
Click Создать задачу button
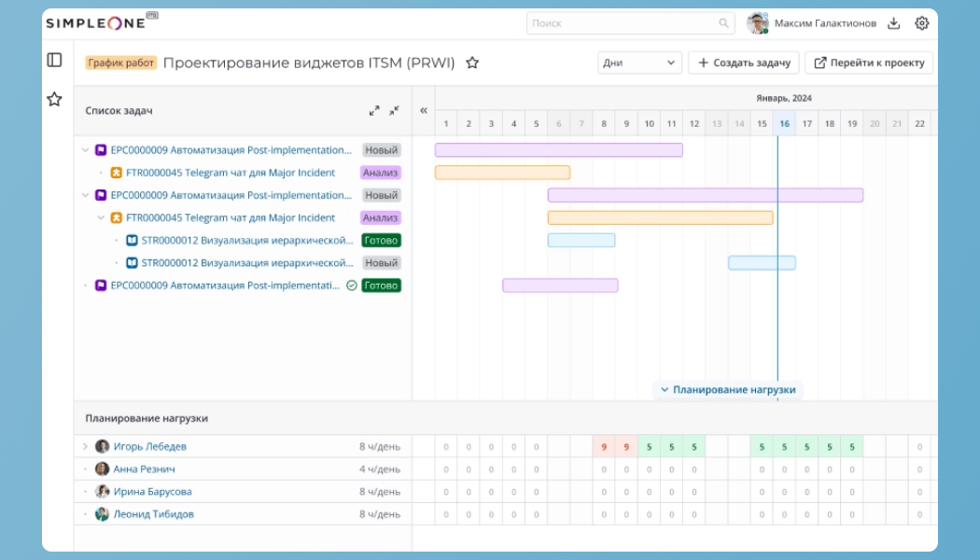(x=744, y=63)
